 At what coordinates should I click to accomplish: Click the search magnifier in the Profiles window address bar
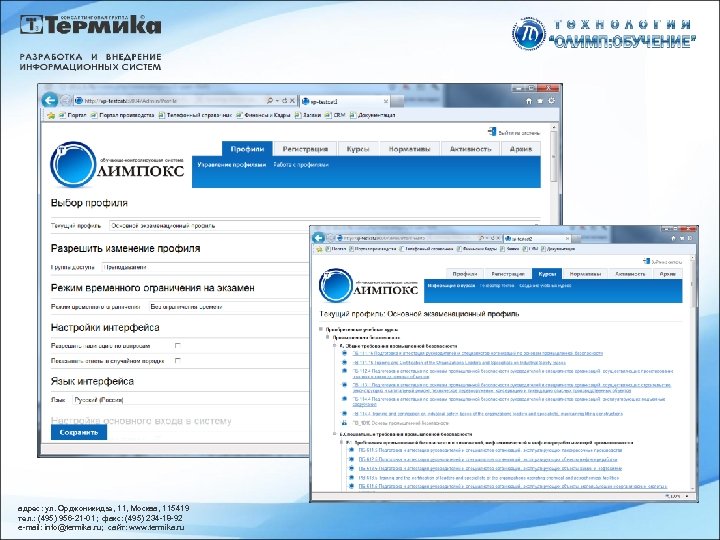(x=270, y=101)
